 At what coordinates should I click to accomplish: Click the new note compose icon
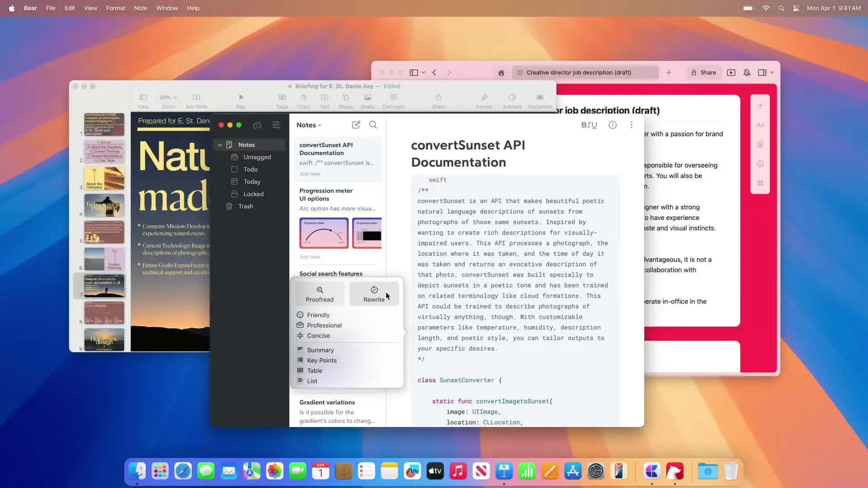(356, 125)
